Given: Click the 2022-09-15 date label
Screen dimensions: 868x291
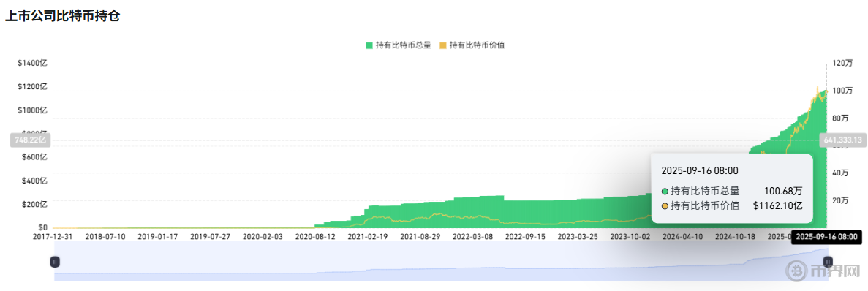Looking at the screenshot, I should pos(525,236).
